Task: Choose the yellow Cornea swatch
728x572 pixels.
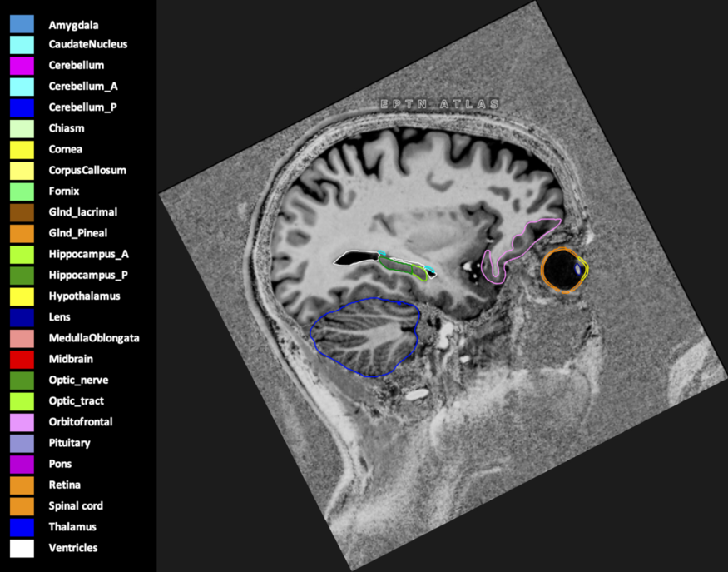Action: coord(22,150)
